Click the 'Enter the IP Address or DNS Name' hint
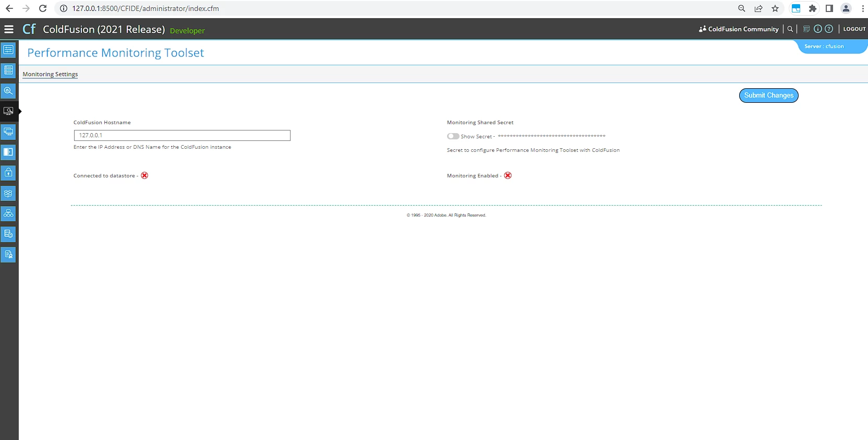Image resolution: width=868 pixels, height=440 pixels. coord(152,147)
